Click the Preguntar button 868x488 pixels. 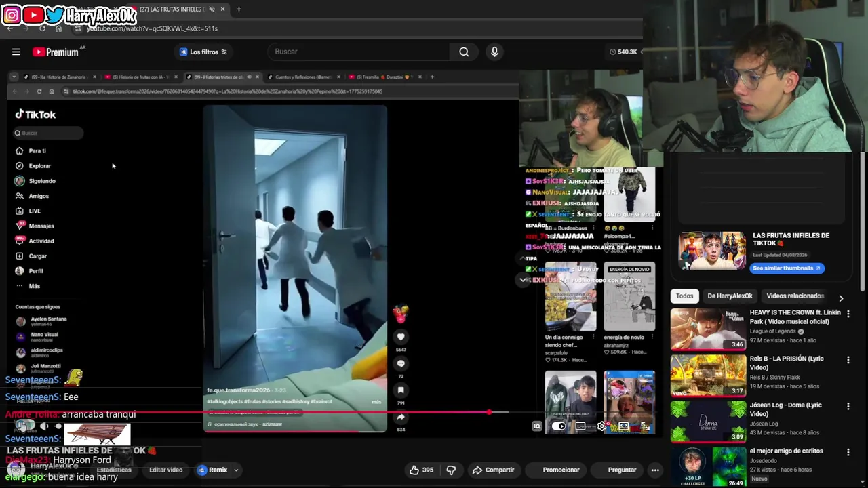coord(622,470)
